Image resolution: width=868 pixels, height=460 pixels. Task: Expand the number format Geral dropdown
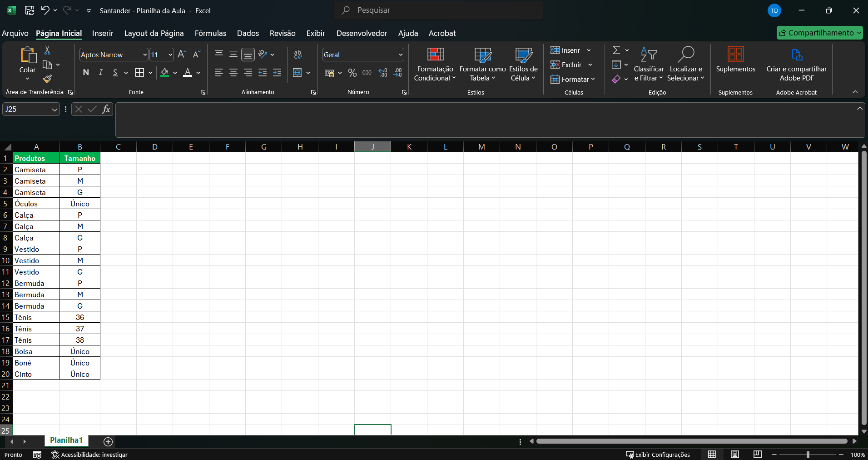pos(400,55)
